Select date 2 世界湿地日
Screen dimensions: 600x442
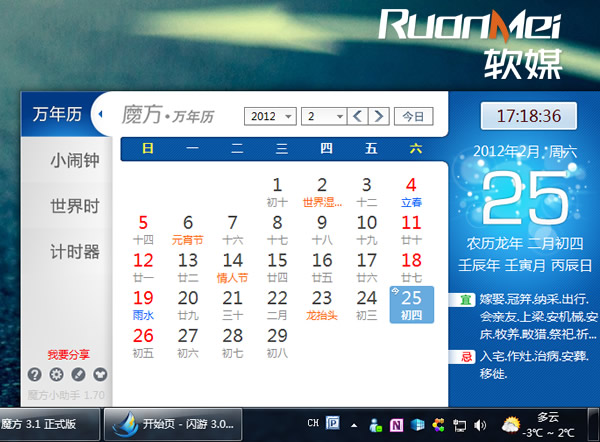[322, 192]
